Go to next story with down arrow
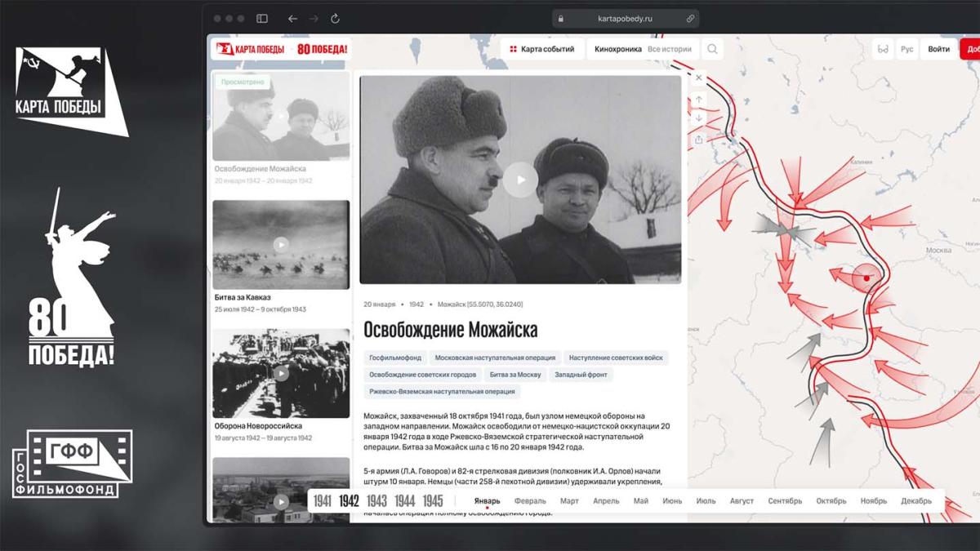 (698, 118)
